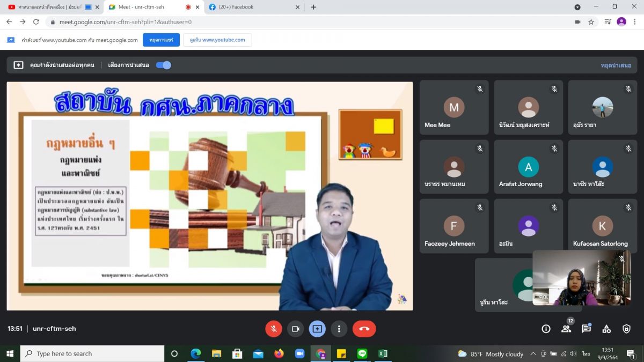Open more options three-dot menu
644x362 pixels.
tap(339, 329)
